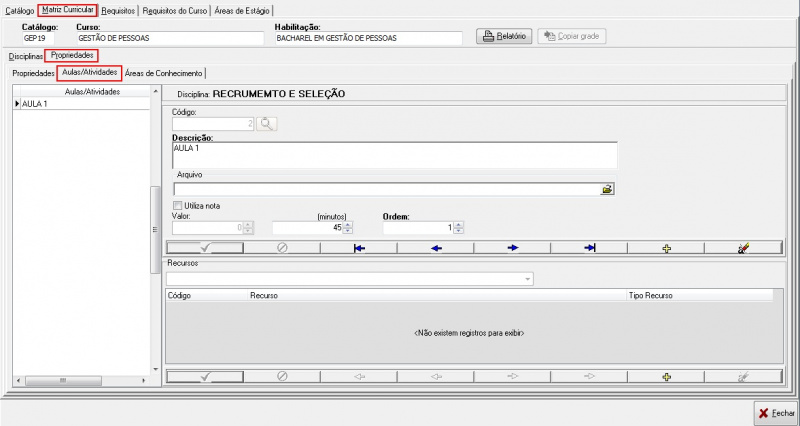Go to previous record in Aulas navigator
This screenshot has width=800, height=426.
tap(435, 248)
